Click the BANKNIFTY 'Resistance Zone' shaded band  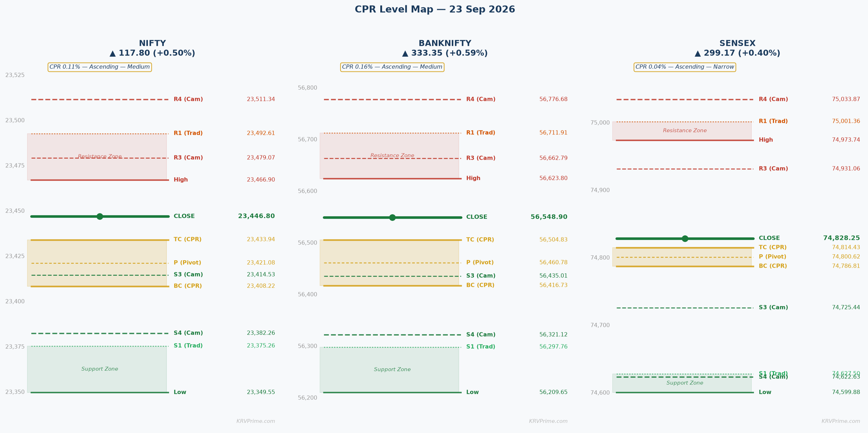pos(389,156)
